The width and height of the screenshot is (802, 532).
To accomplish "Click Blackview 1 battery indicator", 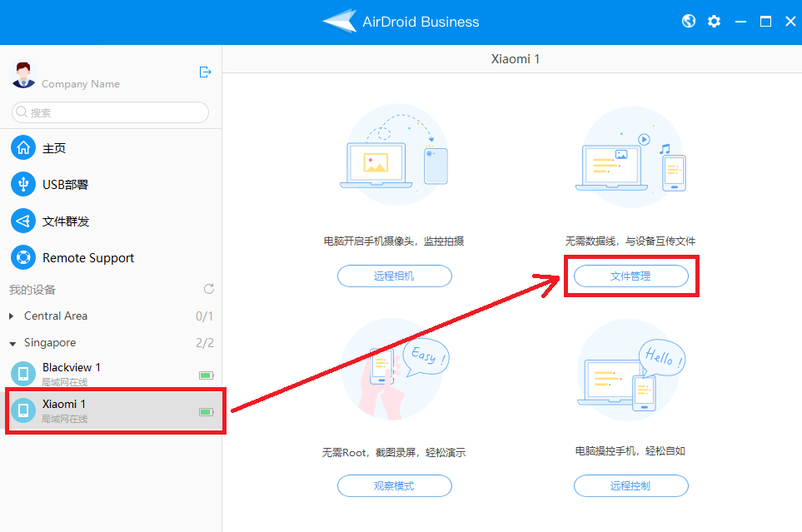I will pos(207,375).
